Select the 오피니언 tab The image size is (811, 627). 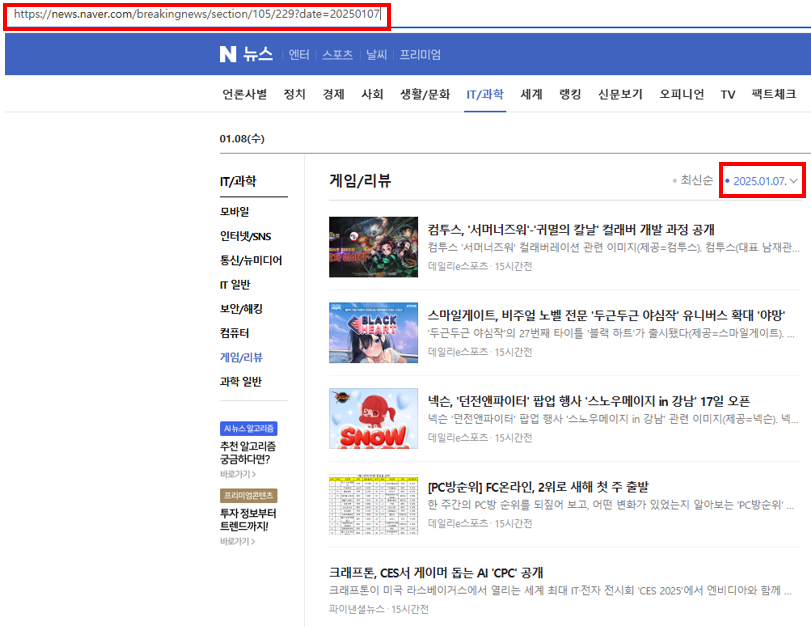tap(681, 94)
